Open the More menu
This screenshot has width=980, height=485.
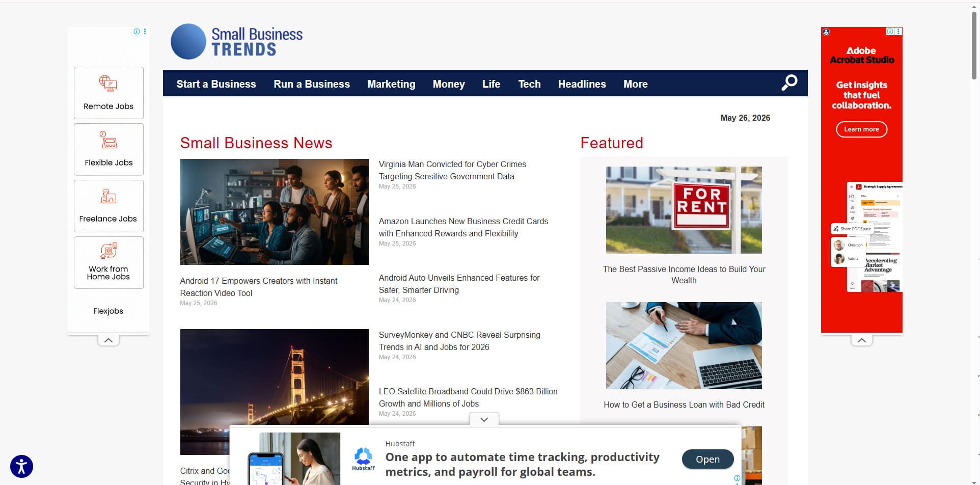coord(635,84)
